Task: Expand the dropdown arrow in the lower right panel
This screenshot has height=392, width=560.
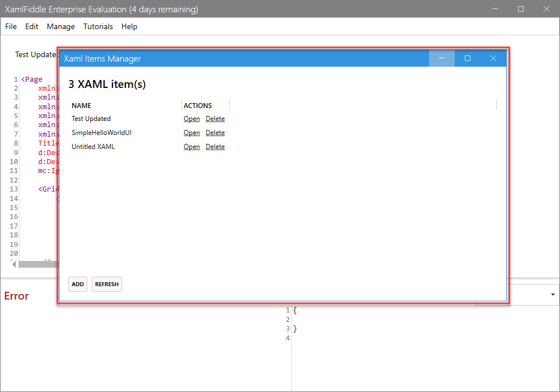Action: tap(553, 295)
